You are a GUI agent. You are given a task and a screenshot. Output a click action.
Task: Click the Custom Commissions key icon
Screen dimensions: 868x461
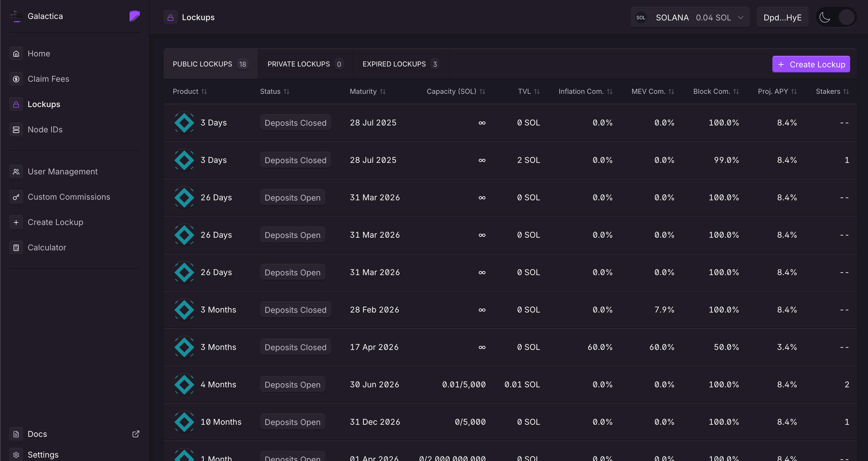(x=16, y=197)
